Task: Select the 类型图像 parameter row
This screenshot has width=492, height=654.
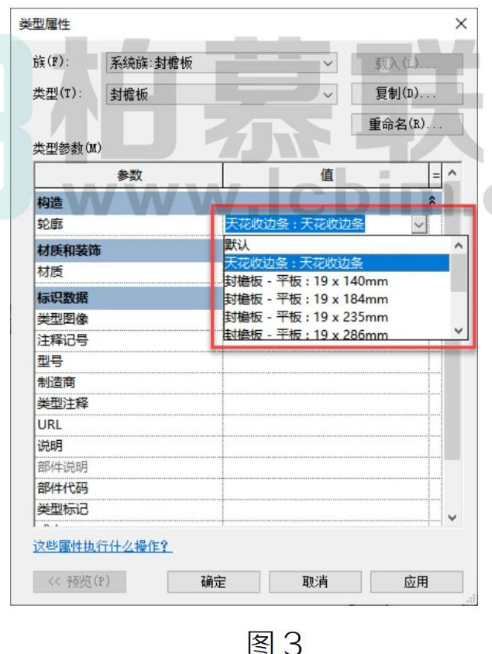Action: pyautogui.click(x=128, y=319)
